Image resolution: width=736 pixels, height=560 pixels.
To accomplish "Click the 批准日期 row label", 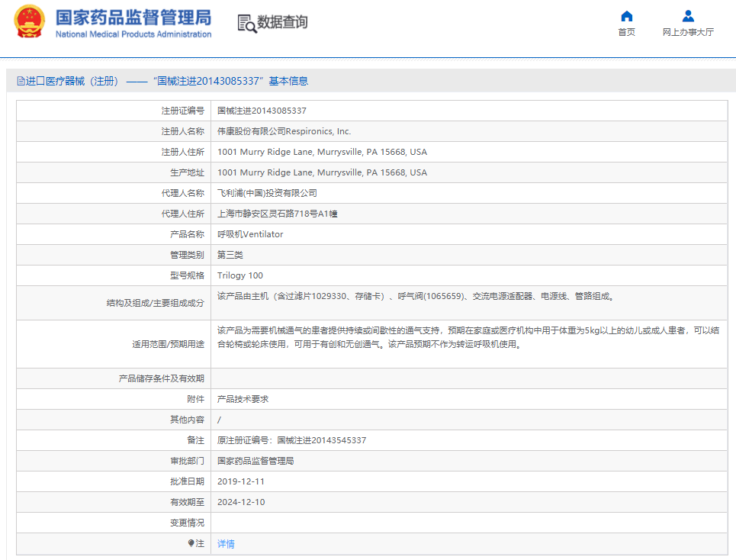I will click(187, 481).
